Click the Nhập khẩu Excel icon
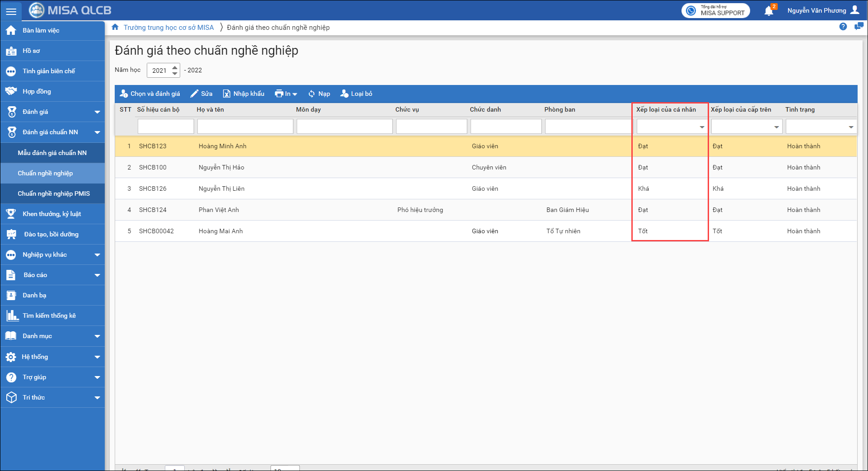Viewport: 868px width, 471px height. pos(227,94)
